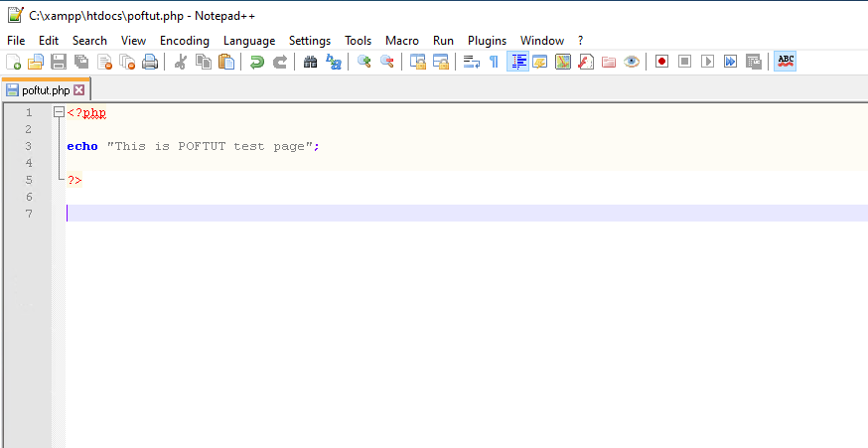Zoom in with the magnifier plus icon

363,62
